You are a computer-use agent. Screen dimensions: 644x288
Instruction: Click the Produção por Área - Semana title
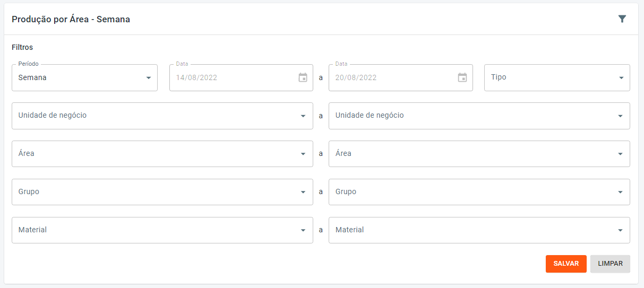pyautogui.click(x=71, y=19)
